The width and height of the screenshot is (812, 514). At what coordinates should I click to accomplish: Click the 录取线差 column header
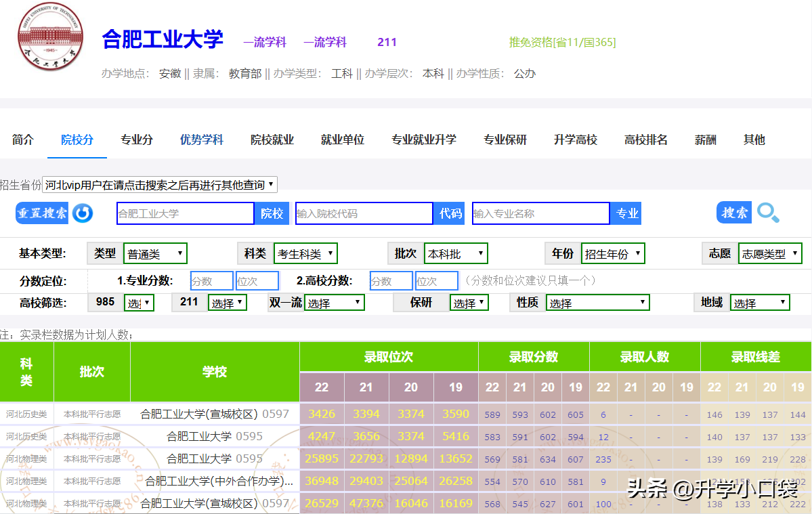click(756, 357)
